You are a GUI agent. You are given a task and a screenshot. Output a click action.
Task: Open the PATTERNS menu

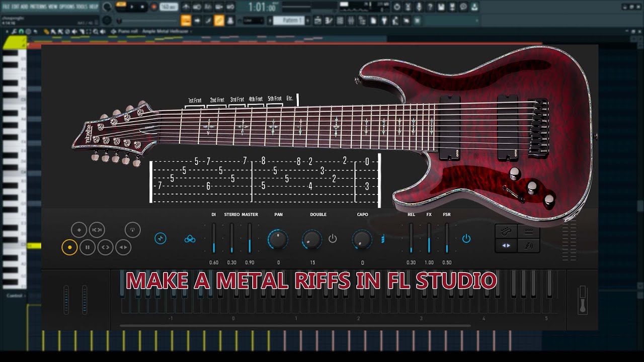coord(38,7)
